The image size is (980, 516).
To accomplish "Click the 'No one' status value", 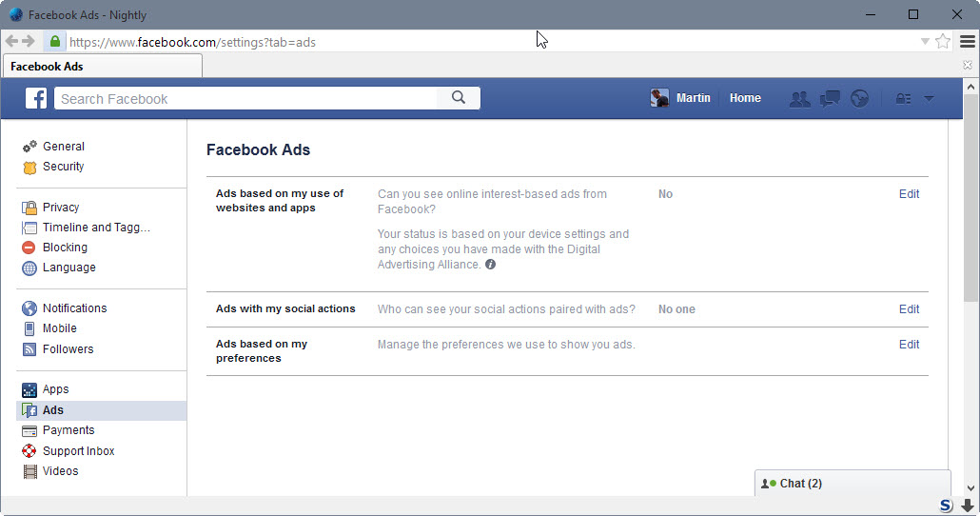I will pos(676,309).
